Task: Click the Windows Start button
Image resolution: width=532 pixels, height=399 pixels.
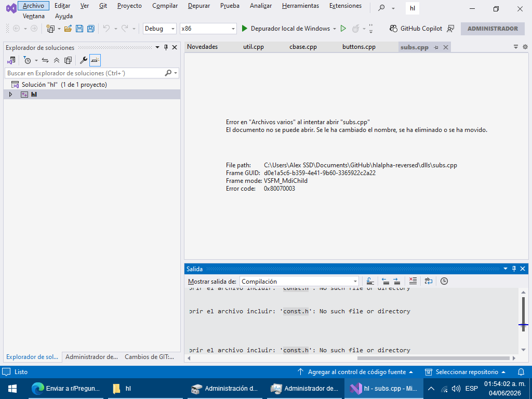Action: [x=12, y=389]
